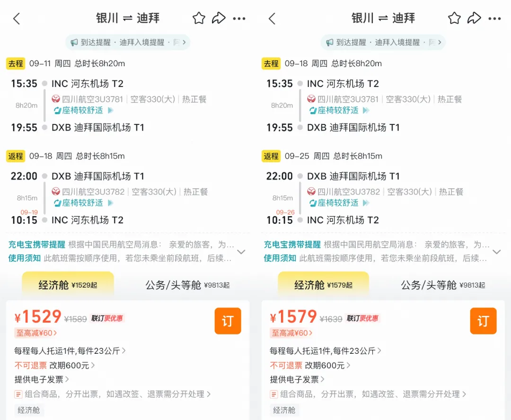511x420 pixels.
Task: Select the 经济舱 ¥1579起 tab
Action: (322, 286)
